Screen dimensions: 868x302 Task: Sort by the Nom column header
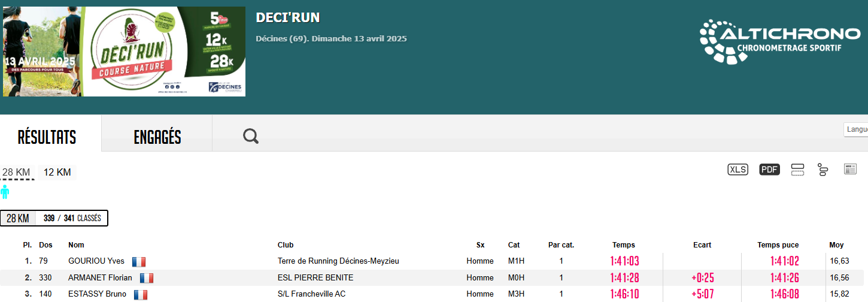coord(76,245)
